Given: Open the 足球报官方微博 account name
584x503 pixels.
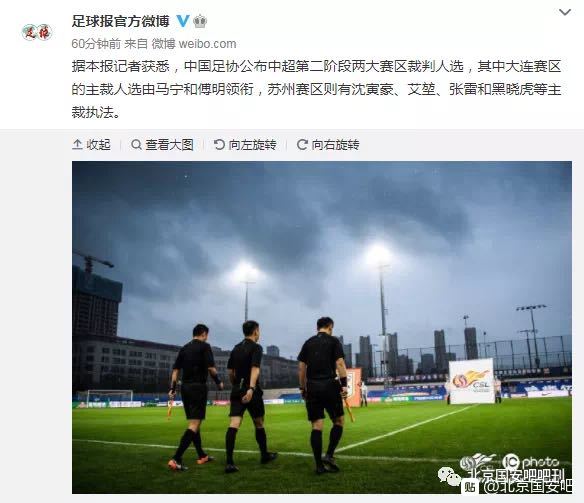Looking at the screenshot, I should click(x=120, y=21).
